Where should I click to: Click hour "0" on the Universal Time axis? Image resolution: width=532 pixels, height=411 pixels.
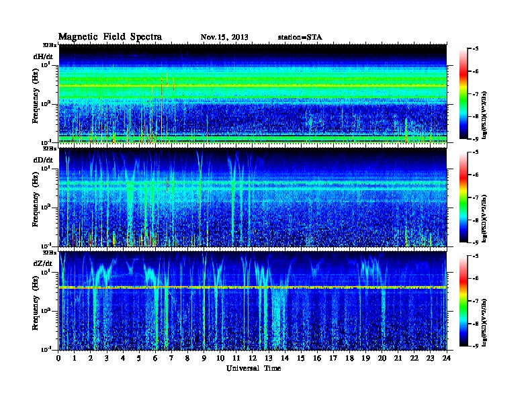tap(58, 358)
